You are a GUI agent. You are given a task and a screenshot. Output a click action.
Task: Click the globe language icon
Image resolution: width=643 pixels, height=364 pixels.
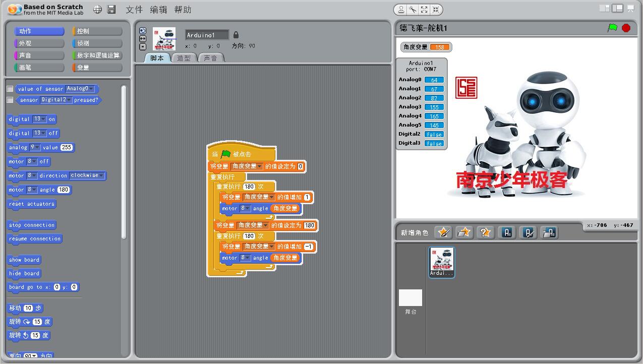pyautogui.click(x=98, y=10)
